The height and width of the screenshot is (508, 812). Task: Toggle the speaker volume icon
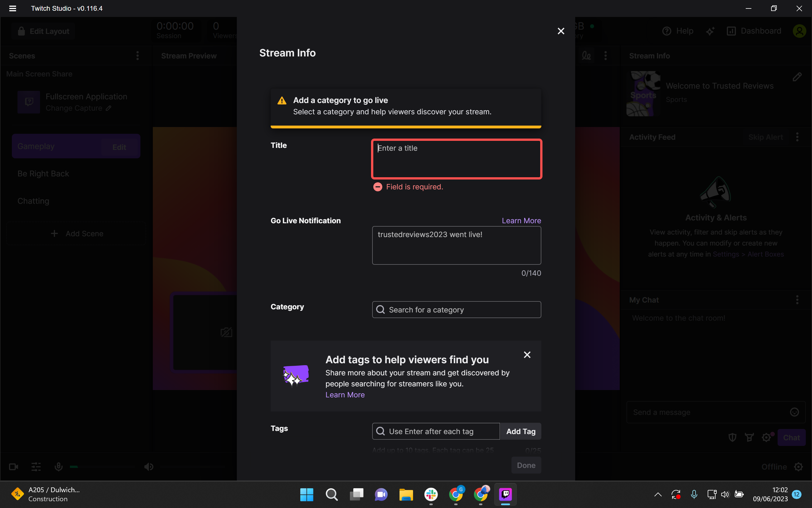click(x=149, y=467)
